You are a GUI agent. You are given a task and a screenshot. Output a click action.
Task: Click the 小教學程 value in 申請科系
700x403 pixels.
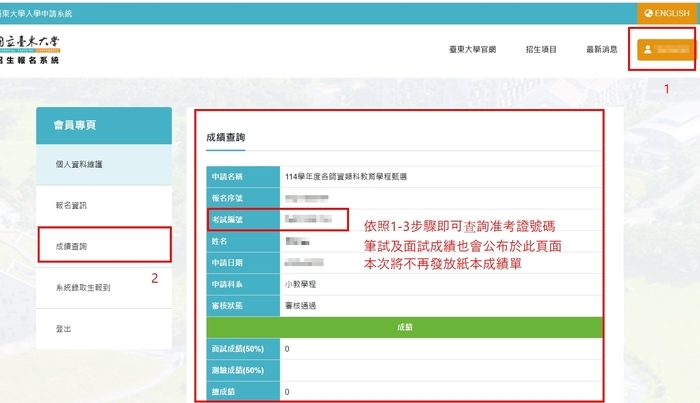(x=300, y=283)
